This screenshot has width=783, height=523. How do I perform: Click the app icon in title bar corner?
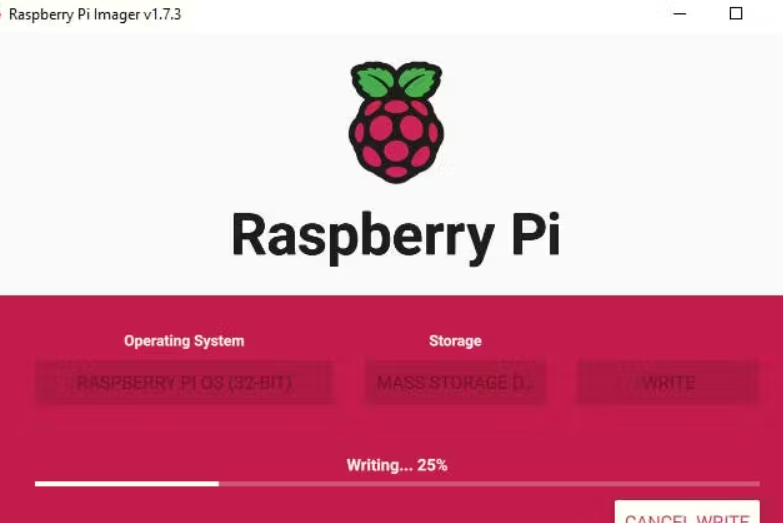1,14
